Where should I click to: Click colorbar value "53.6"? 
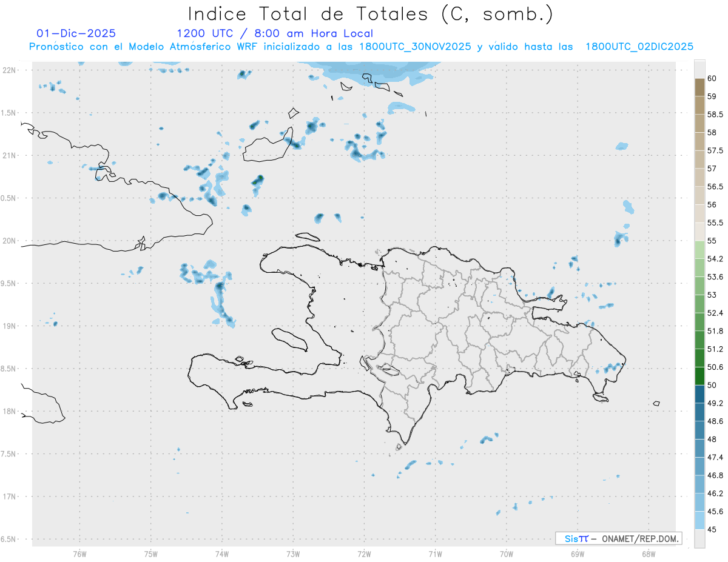tap(715, 276)
